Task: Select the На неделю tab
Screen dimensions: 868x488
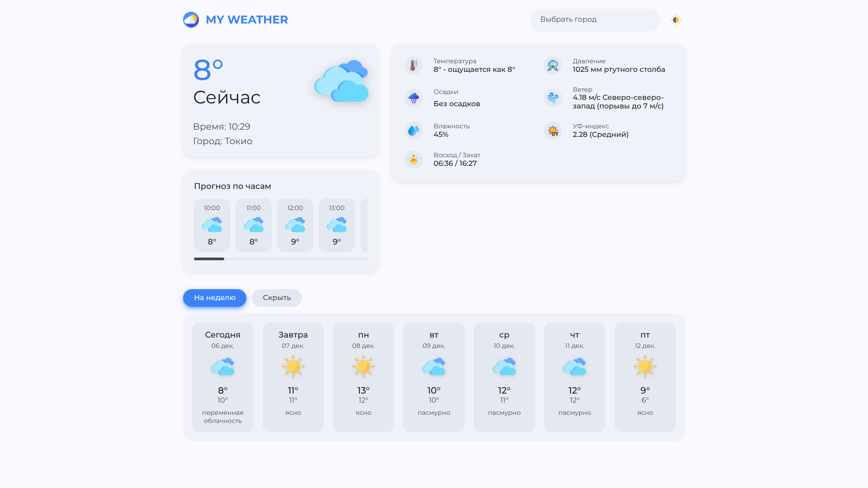Action: click(x=215, y=298)
